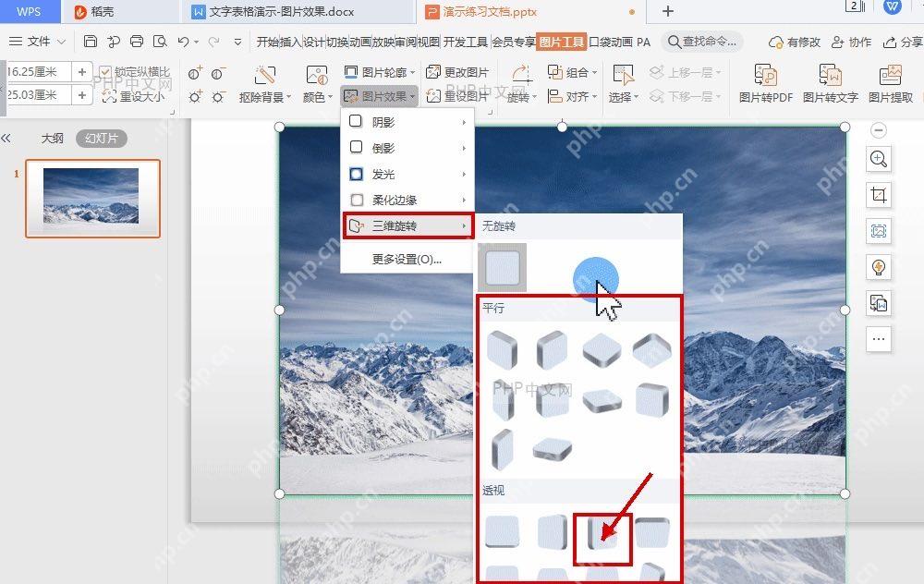The width and height of the screenshot is (924, 584).
Task: Toggle the 倒影 reflection effect option
Action: tap(407, 148)
